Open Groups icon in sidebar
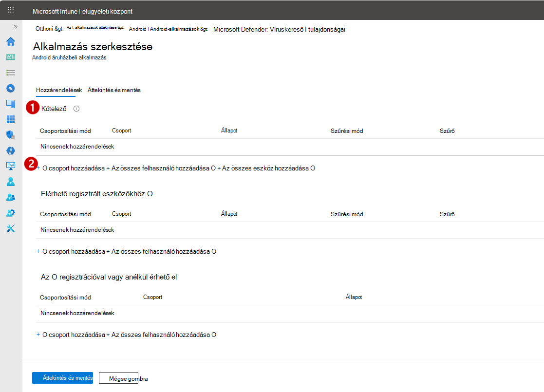Screen dimensions: 544x392 (x=11, y=197)
